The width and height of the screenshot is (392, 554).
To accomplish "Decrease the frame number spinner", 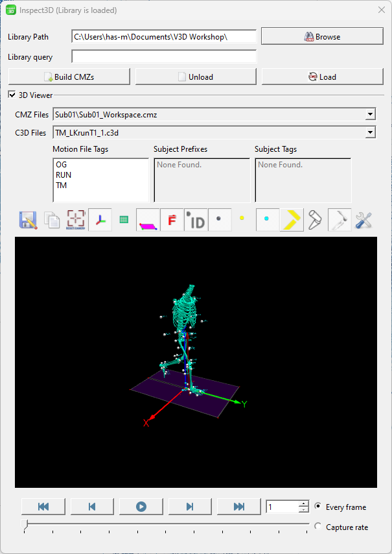I will click(x=304, y=510).
